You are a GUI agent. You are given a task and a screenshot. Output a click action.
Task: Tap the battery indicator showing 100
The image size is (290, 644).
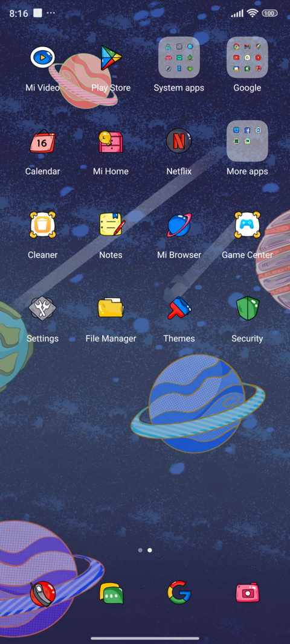tap(269, 13)
